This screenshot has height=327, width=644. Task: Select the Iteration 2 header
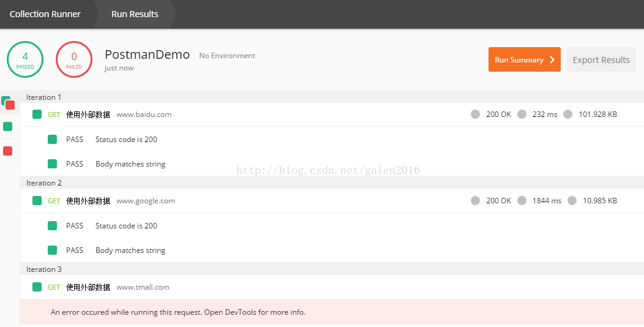pyautogui.click(x=332, y=183)
